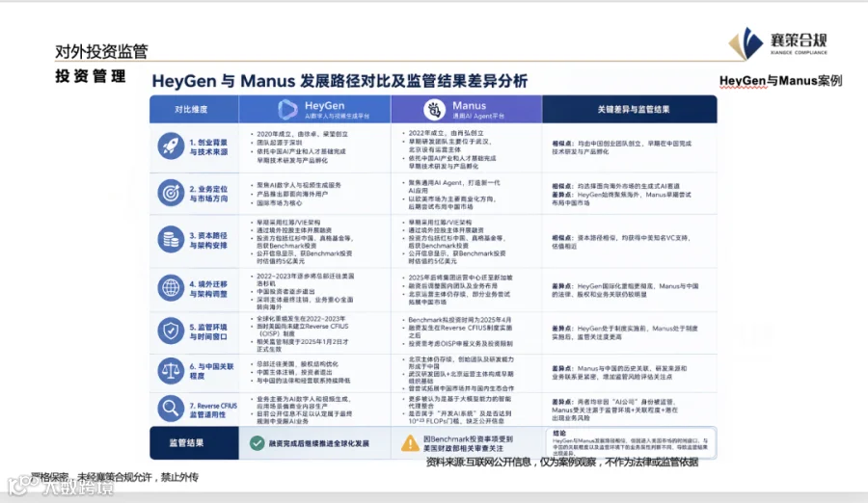Click the balance scales icon for 与中国关联程度
This screenshot has height=503, width=868.
coord(171,371)
